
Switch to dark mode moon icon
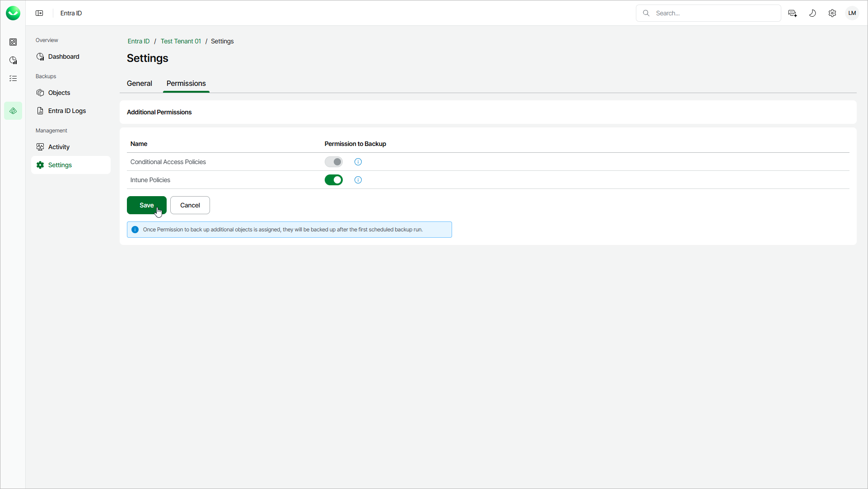(x=812, y=13)
